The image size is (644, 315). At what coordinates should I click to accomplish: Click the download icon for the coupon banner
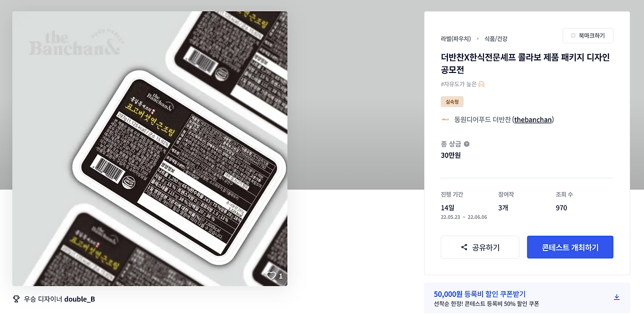pyautogui.click(x=617, y=297)
